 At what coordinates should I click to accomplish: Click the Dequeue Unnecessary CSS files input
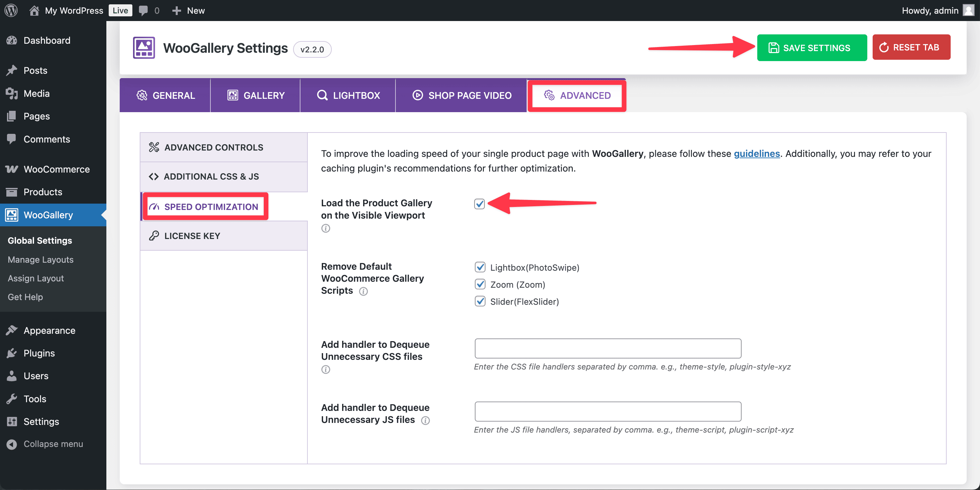(608, 348)
